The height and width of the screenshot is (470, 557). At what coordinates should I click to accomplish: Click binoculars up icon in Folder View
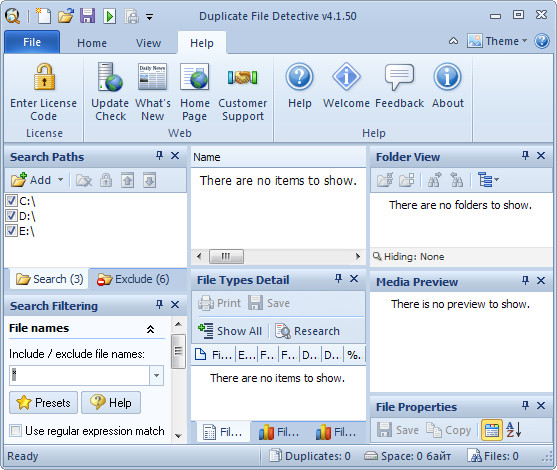[435, 180]
